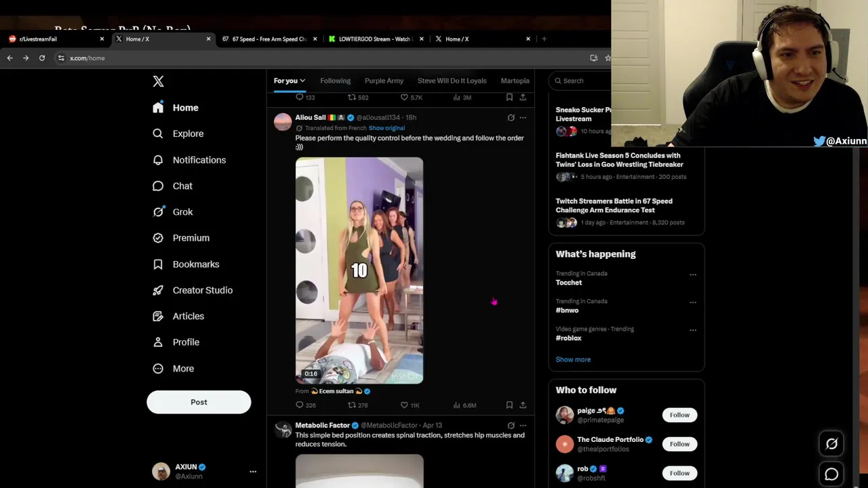Follow The Claude Portfolio account
This screenshot has height=488, width=868.
coord(679,444)
